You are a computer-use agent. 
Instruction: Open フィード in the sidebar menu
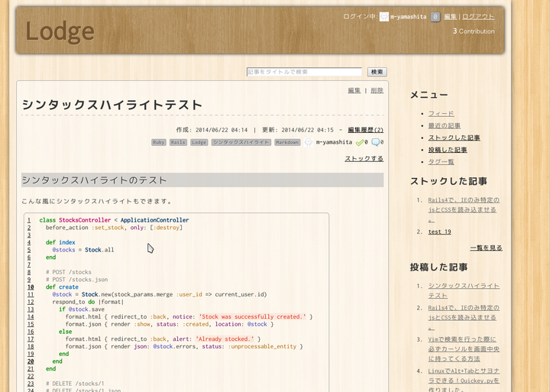(441, 113)
